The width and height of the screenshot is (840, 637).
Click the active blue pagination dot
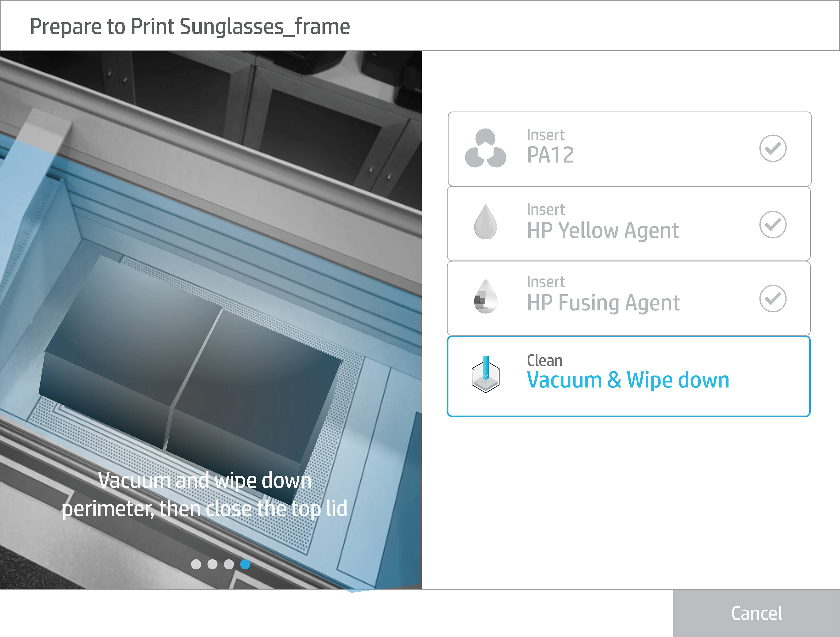(x=245, y=564)
